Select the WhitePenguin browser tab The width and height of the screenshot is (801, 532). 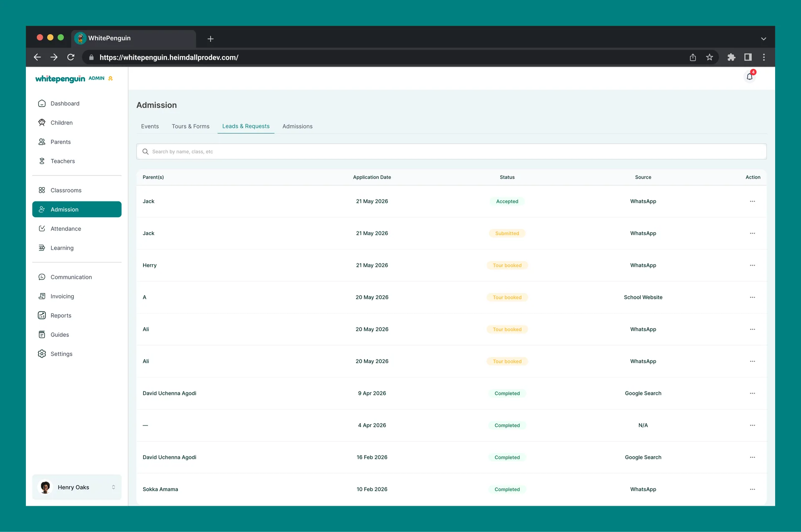pos(133,38)
